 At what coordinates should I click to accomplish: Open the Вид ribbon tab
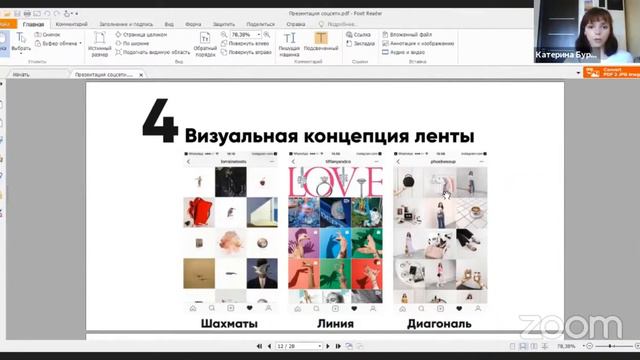169,24
